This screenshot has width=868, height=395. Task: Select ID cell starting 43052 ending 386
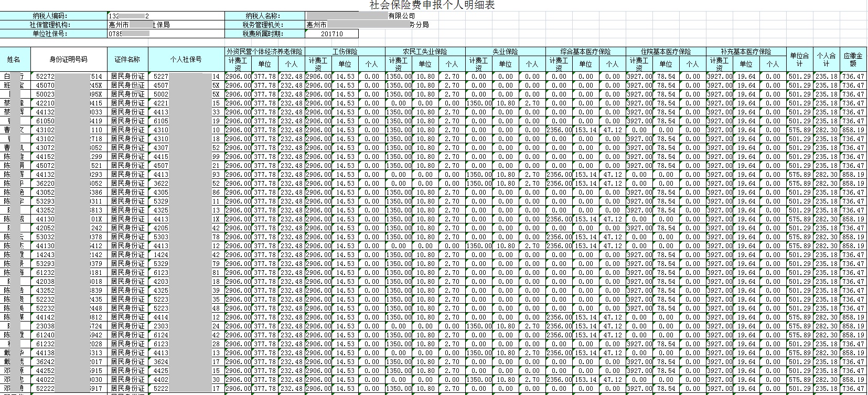pos(69,193)
